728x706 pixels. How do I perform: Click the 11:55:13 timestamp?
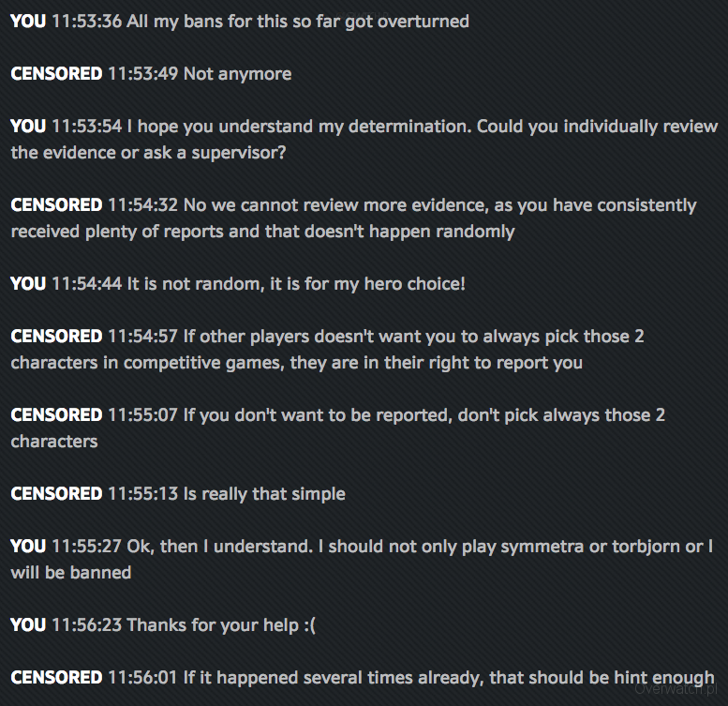[142, 493]
